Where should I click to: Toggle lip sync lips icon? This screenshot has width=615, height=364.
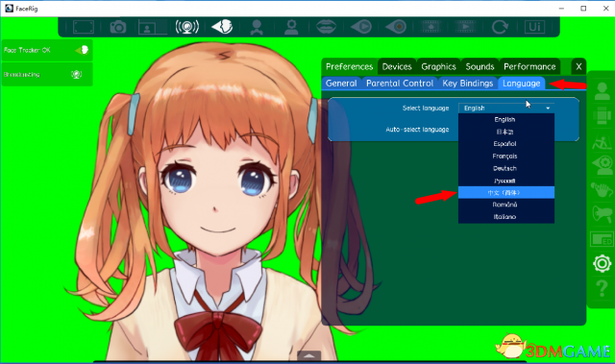pos(326,27)
